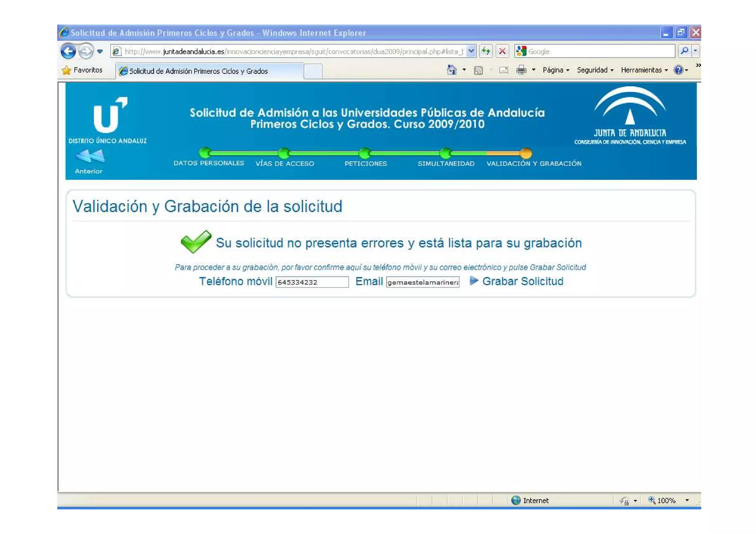Click the Peticiones step marker
Image resolution: width=756 pixels, height=534 pixels.
click(364, 153)
